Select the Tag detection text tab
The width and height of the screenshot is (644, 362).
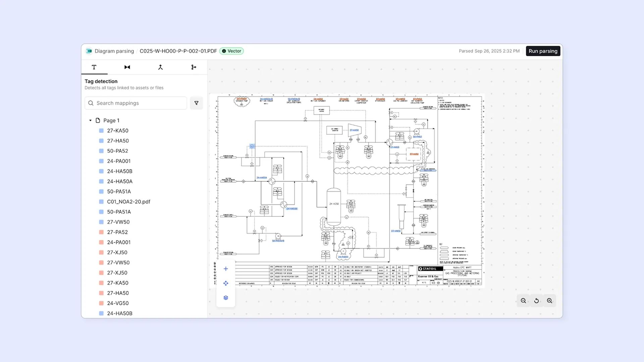point(94,67)
